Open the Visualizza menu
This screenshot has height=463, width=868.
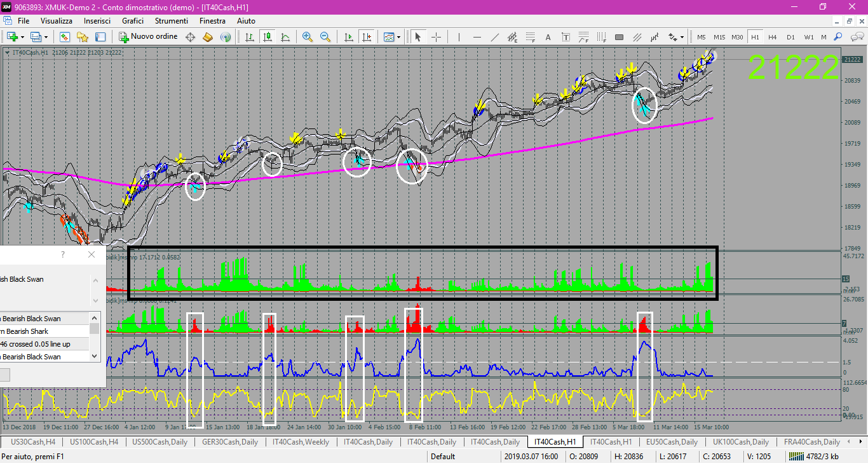point(57,21)
